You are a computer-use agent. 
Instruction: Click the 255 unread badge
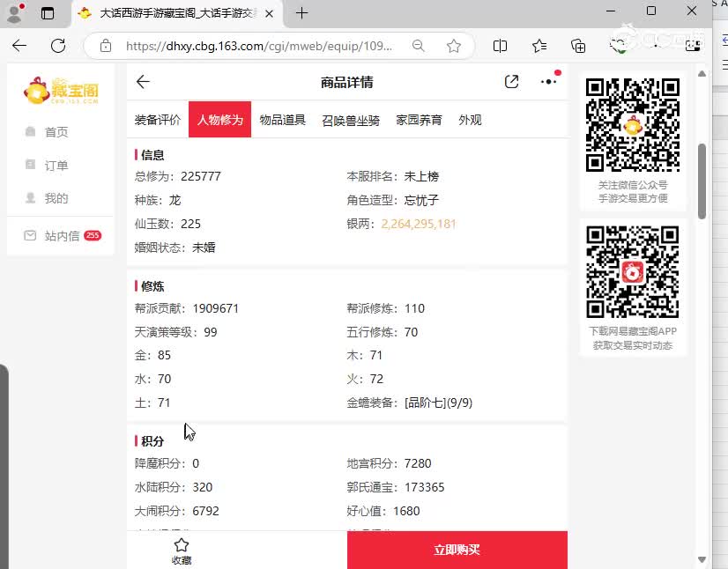click(93, 235)
